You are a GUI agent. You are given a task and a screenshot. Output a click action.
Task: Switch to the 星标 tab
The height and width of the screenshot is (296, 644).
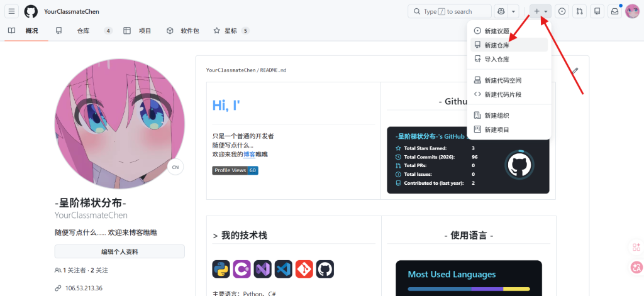coord(231,31)
